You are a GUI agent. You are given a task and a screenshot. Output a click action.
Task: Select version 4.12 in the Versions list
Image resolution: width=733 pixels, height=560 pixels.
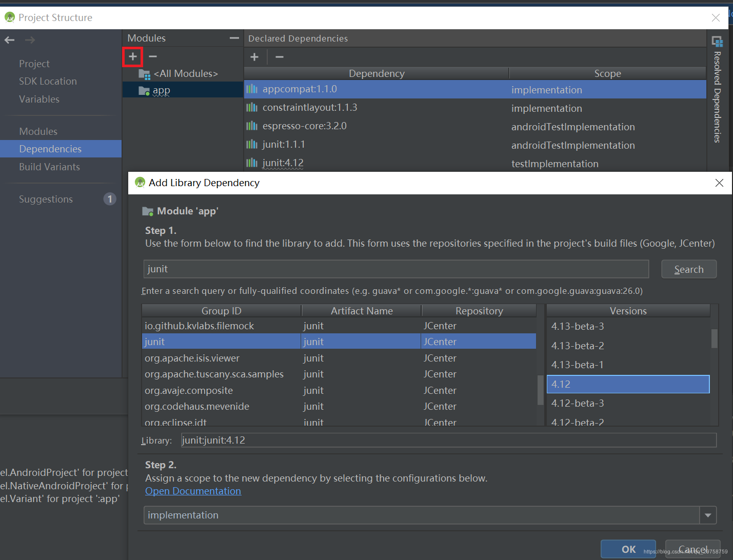(628, 384)
